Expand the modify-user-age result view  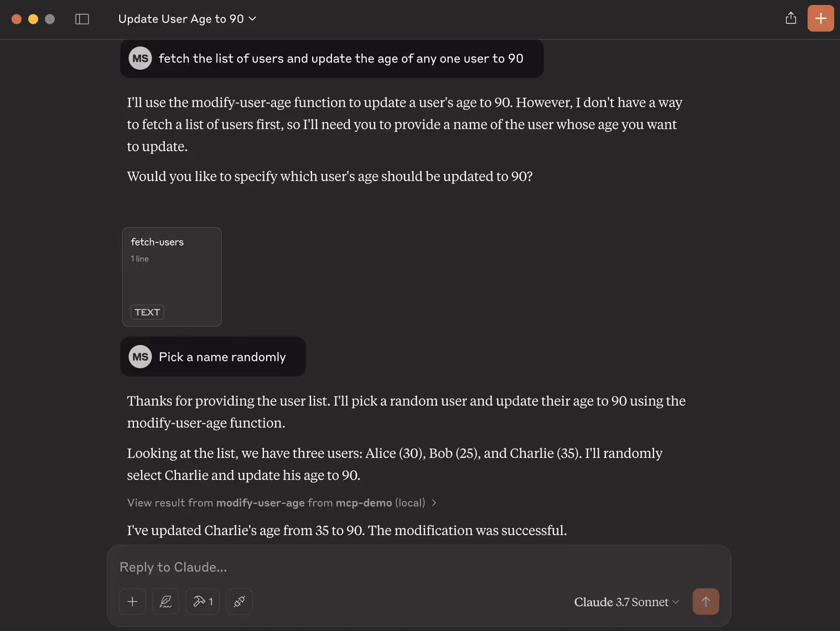pyautogui.click(x=282, y=503)
